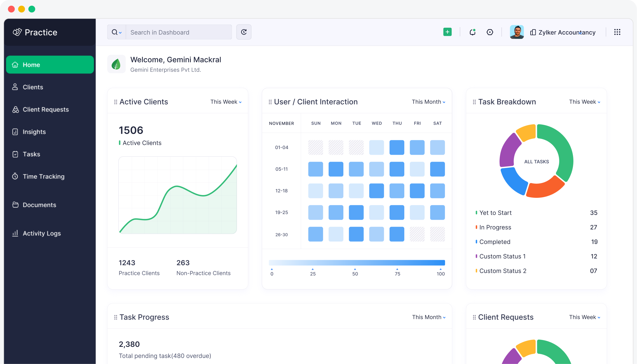Image resolution: width=637 pixels, height=364 pixels.
Task: Click the circular target settings icon
Action: point(490,32)
